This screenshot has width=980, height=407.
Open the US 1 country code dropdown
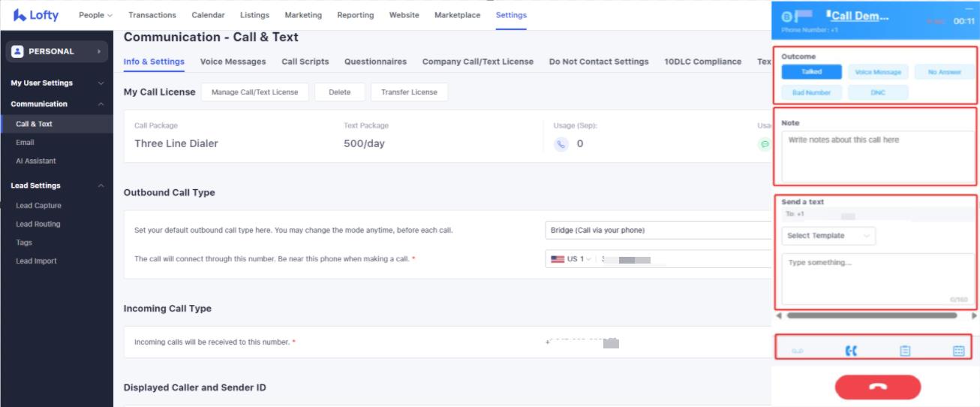point(571,259)
